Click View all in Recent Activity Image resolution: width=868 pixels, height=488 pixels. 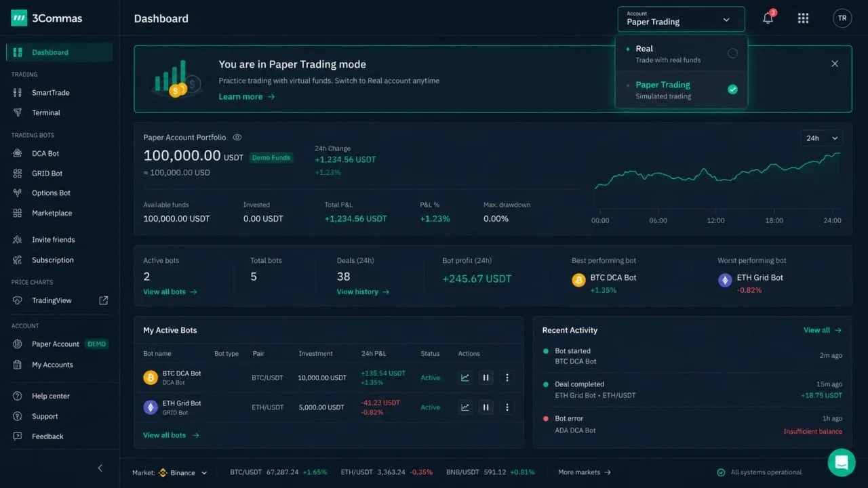[x=823, y=330]
